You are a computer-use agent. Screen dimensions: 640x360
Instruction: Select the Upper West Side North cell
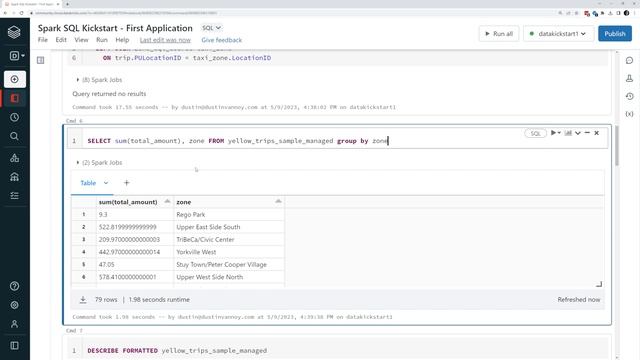point(229,277)
